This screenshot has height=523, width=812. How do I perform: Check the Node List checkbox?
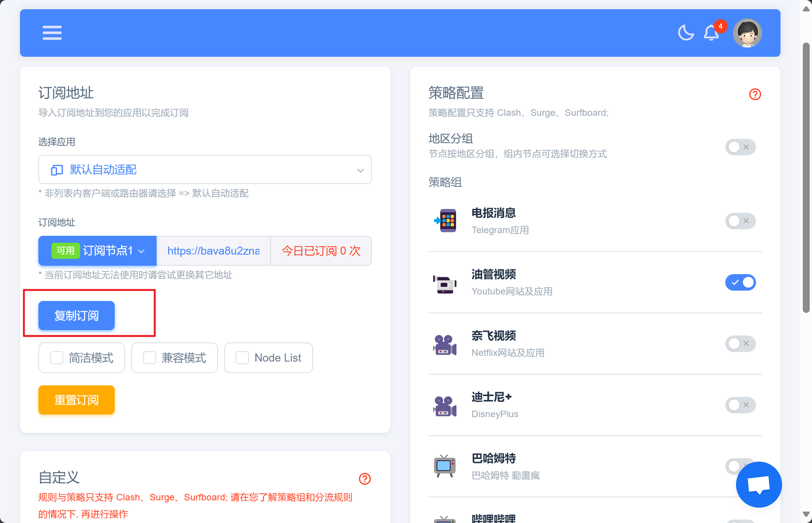click(x=242, y=358)
